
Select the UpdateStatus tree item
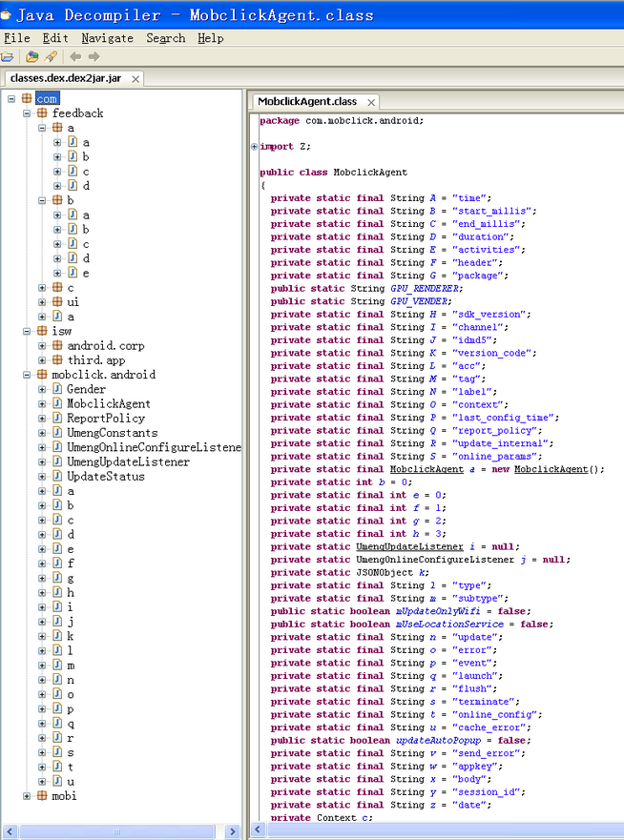pyautogui.click(x=106, y=476)
